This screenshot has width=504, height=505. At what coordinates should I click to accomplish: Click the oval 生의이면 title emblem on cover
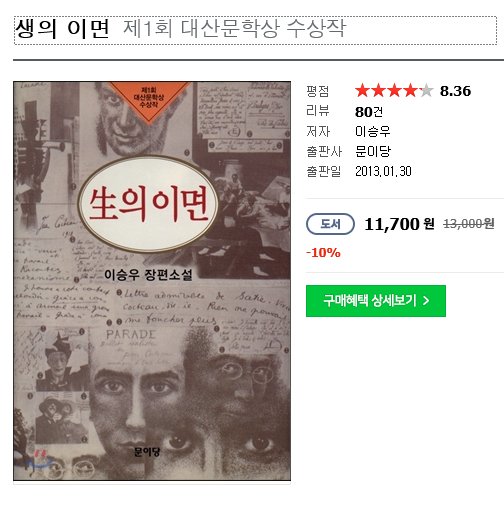148,204
